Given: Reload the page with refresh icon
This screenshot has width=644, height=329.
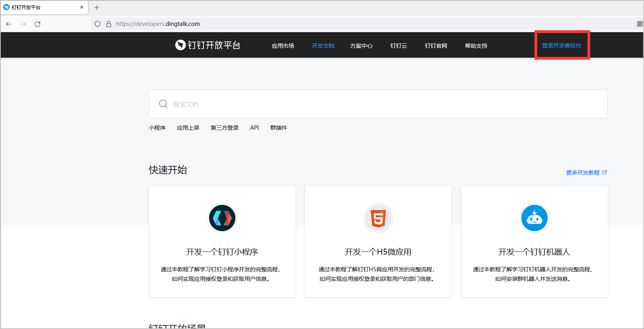Looking at the screenshot, I should click(x=37, y=24).
